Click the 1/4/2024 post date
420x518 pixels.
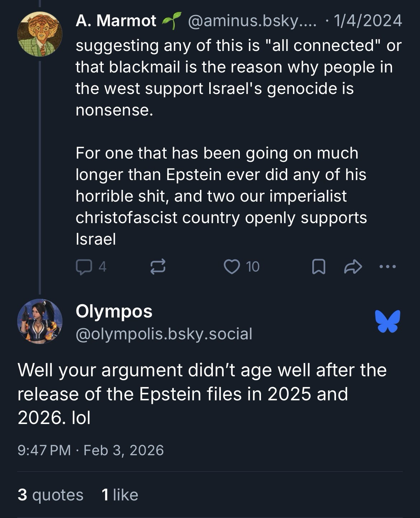coord(368,21)
